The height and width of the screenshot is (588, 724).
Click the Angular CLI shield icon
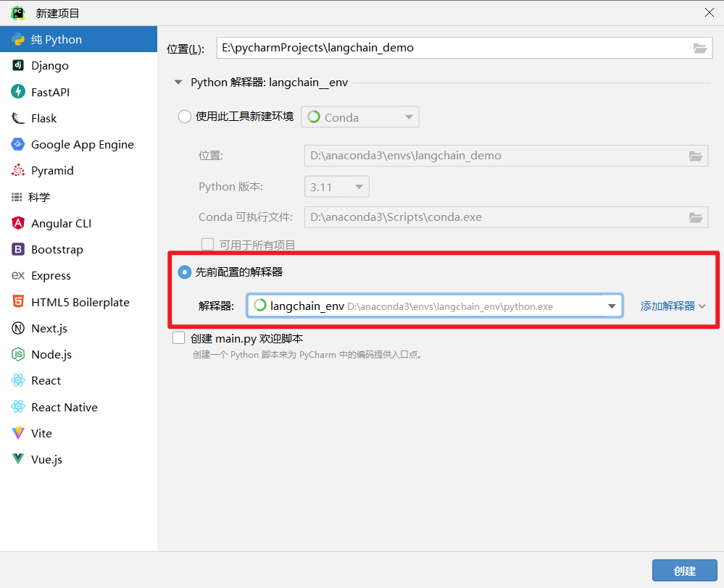click(x=18, y=223)
